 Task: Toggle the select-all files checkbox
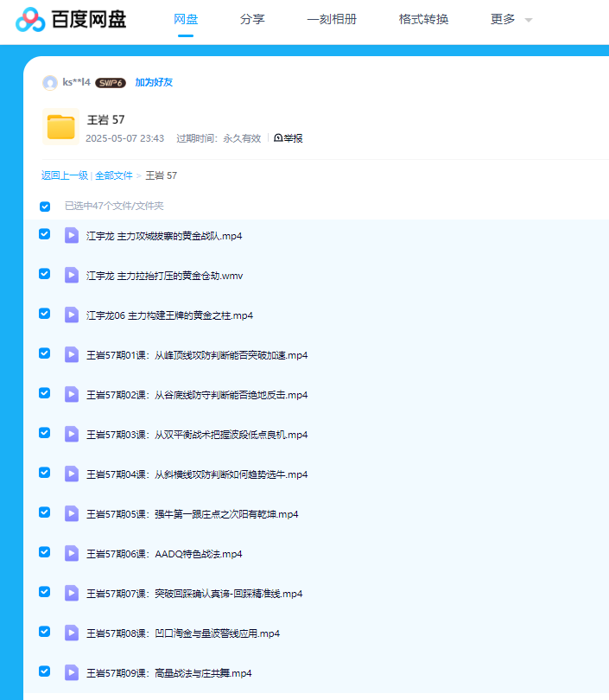pyautogui.click(x=45, y=207)
